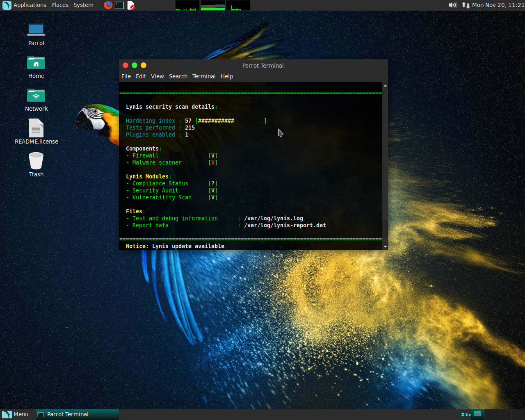Viewport: 525px width, 420px height.
Task: Click the 'Compliance Status' module line
Action: tap(171, 183)
